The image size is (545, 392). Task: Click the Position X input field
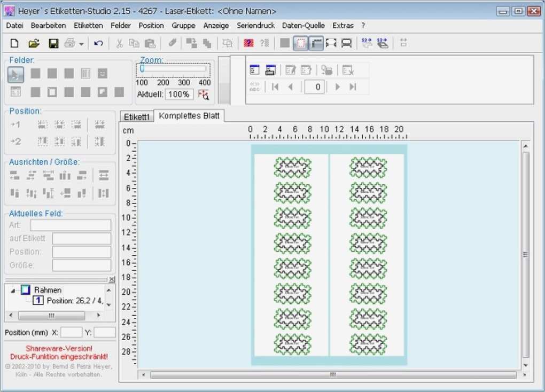(x=71, y=332)
